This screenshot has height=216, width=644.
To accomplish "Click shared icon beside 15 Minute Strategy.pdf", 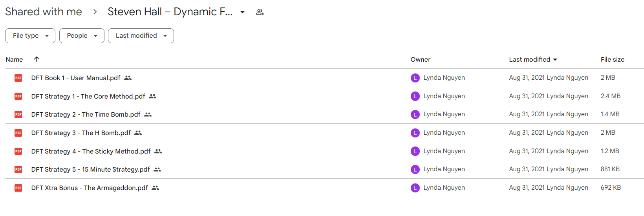I will tap(157, 169).
